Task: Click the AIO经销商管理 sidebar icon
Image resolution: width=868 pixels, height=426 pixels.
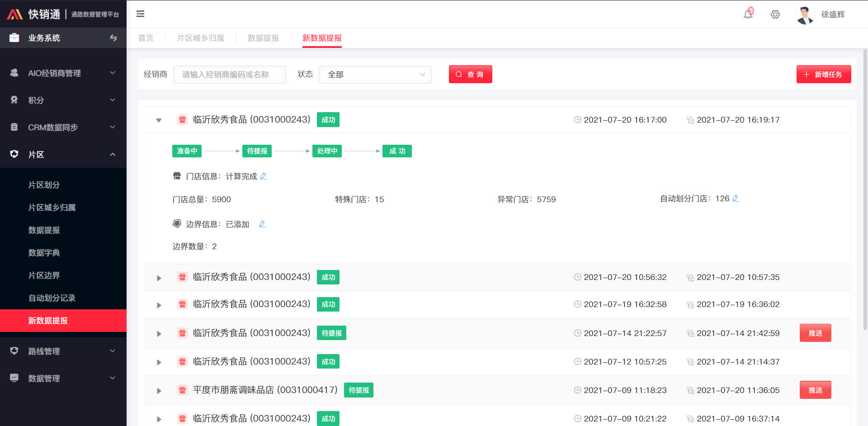Action: click(x=14, y=73)
